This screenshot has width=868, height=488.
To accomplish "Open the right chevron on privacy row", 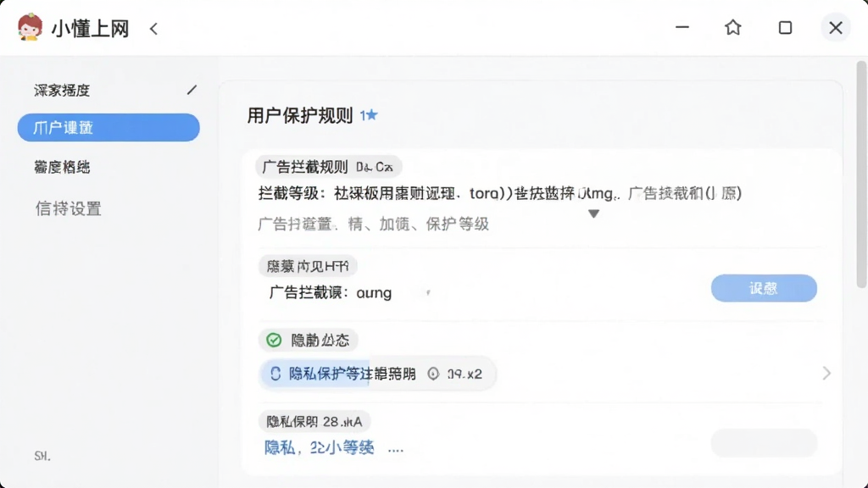I will click(x=826, y=374).
